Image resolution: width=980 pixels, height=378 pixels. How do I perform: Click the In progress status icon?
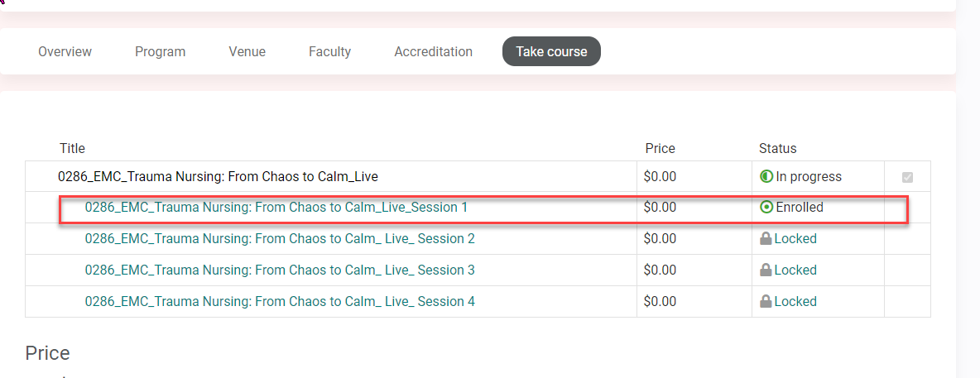[766, 176]
